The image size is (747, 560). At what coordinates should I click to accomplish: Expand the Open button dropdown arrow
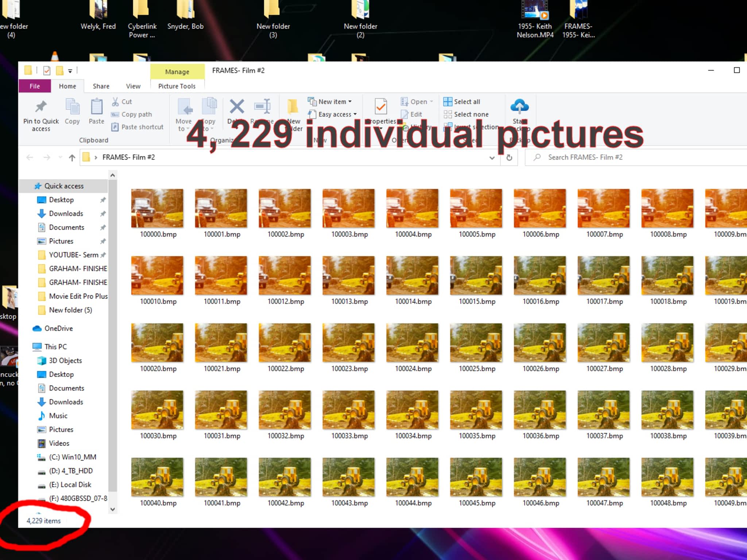tap(431, 102)
